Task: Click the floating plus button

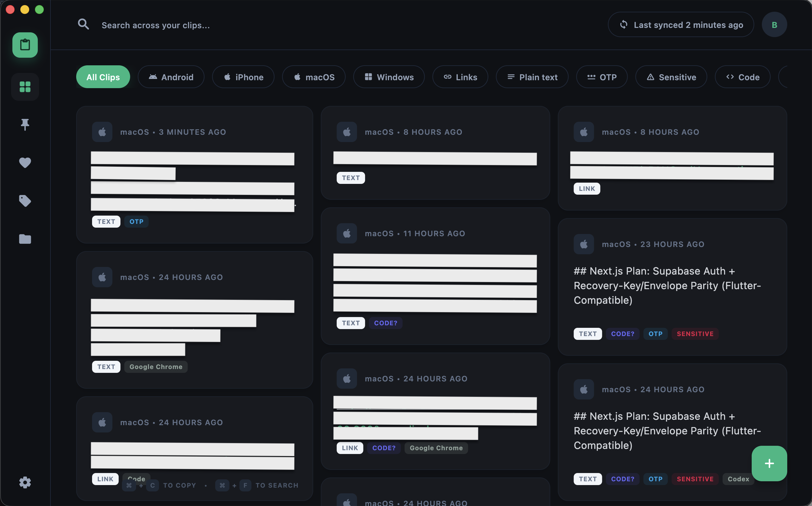Action: coord(769,464)
